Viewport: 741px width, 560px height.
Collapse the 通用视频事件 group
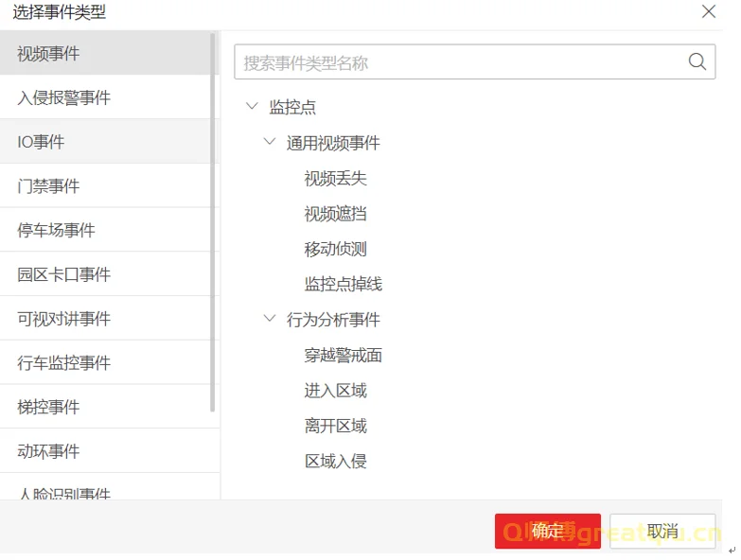tap(270, 143)
